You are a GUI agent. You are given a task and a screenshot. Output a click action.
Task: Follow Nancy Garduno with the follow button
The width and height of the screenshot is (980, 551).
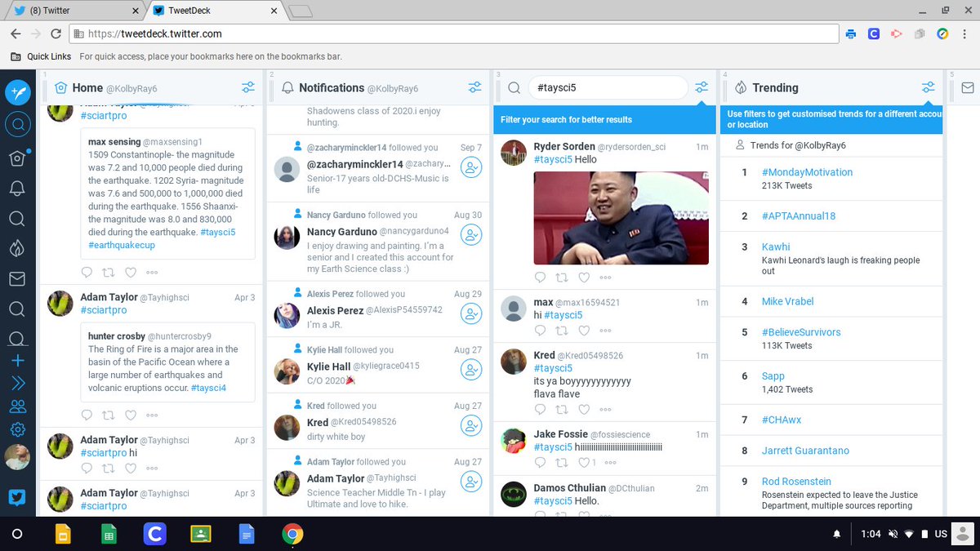point(471,236)
